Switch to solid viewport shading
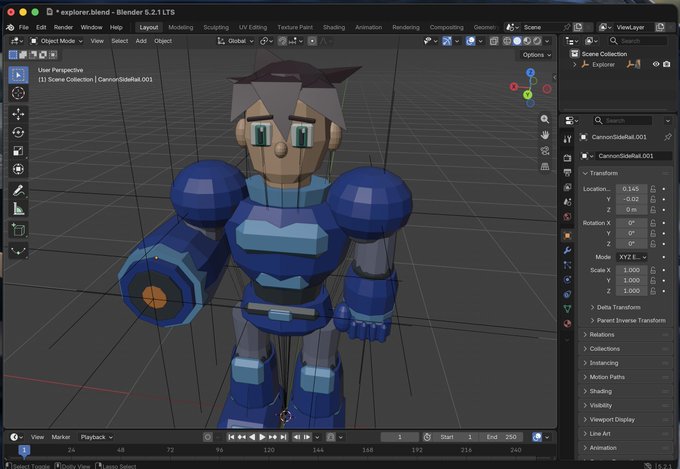 pos(517,41)
